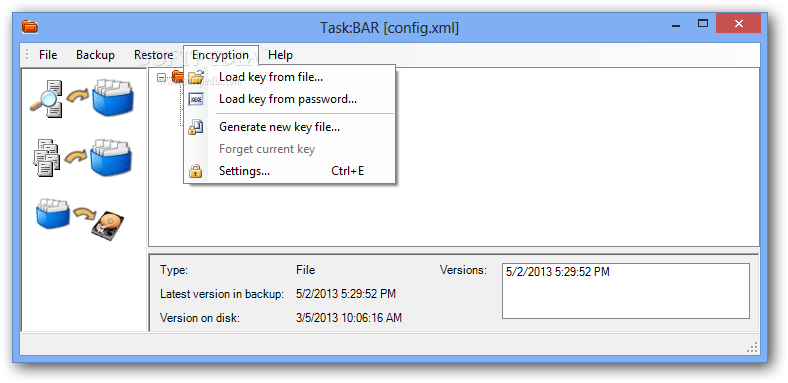Image resolution: width=788 pixels, height=383 pixels.
Task: Click the menu bar grip handle
Action: coord(27,55)
